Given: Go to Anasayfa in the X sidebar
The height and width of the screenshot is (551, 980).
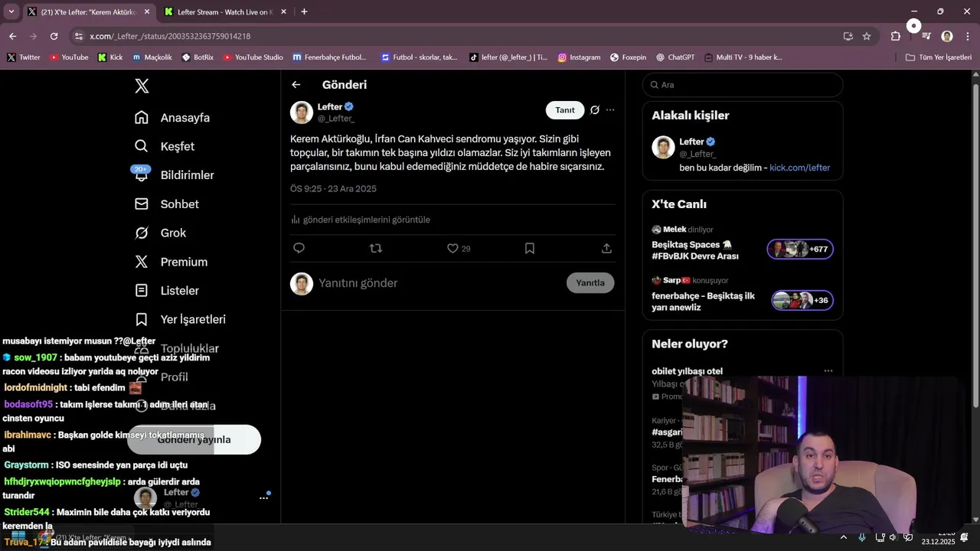Looking at the screenshot, I should pos(172,118).
